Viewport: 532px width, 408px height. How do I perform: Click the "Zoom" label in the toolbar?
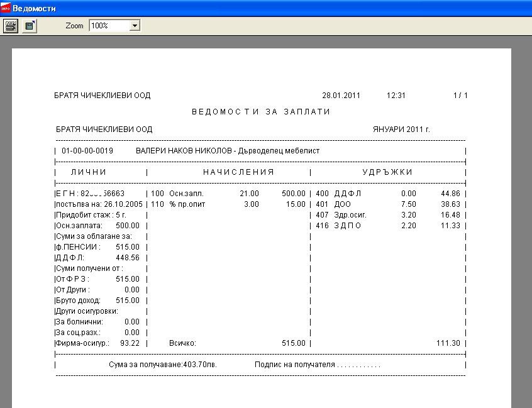coord(74,26)
